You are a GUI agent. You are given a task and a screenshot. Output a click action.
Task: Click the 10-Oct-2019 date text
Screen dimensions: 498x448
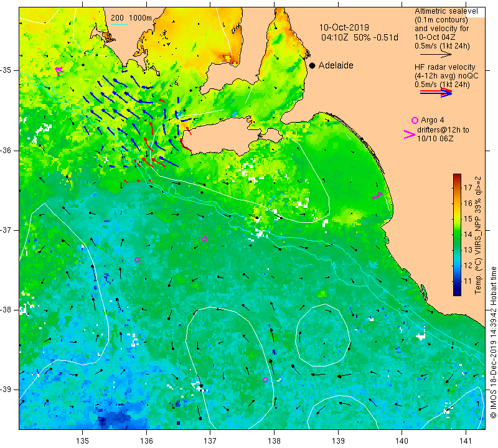344,27
